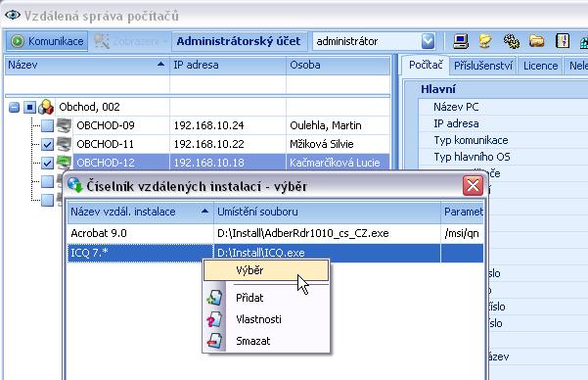The width and height of the screenshot is (588, 380).
Task: Open the Zobrazení toolbar menu
Action: point(130,41)
